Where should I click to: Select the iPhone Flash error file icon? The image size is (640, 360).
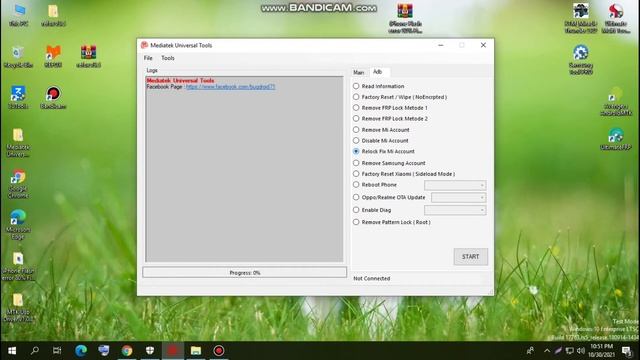point(18,266)
